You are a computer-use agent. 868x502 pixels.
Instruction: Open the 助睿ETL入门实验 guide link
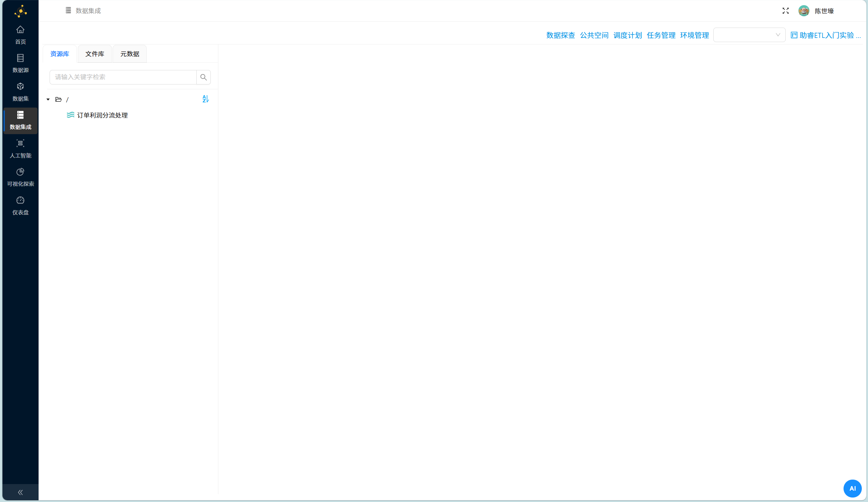point(826,35)
